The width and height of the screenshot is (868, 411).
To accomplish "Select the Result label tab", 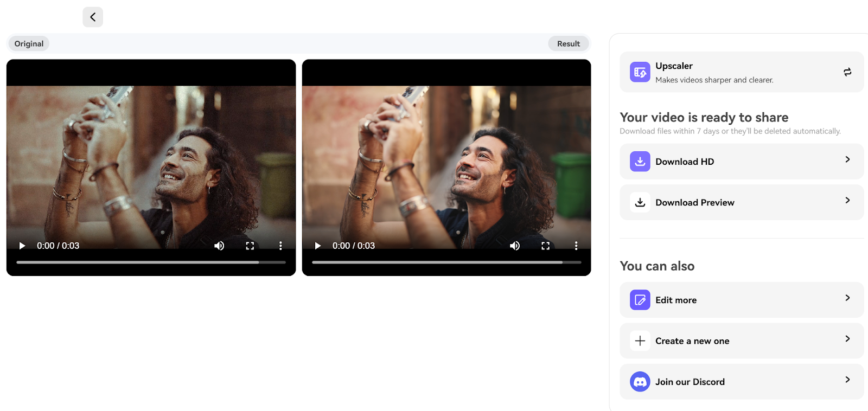I will [x=569, y=43].
